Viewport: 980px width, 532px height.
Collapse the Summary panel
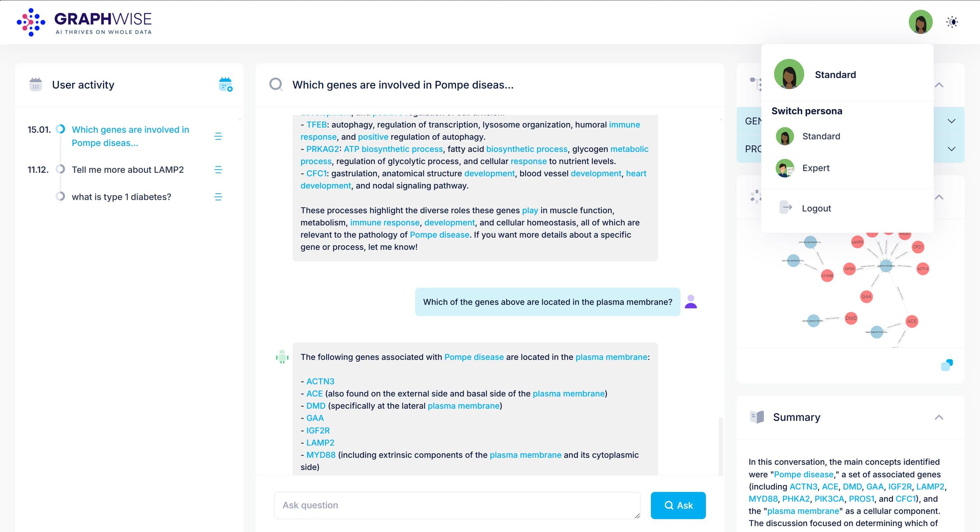[x=939, y=417]
